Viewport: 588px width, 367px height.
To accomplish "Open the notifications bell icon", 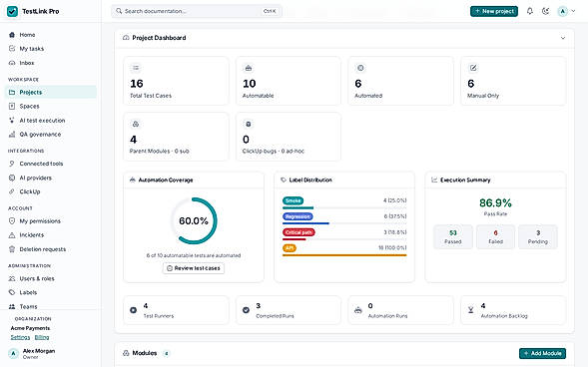I will 529,11.
